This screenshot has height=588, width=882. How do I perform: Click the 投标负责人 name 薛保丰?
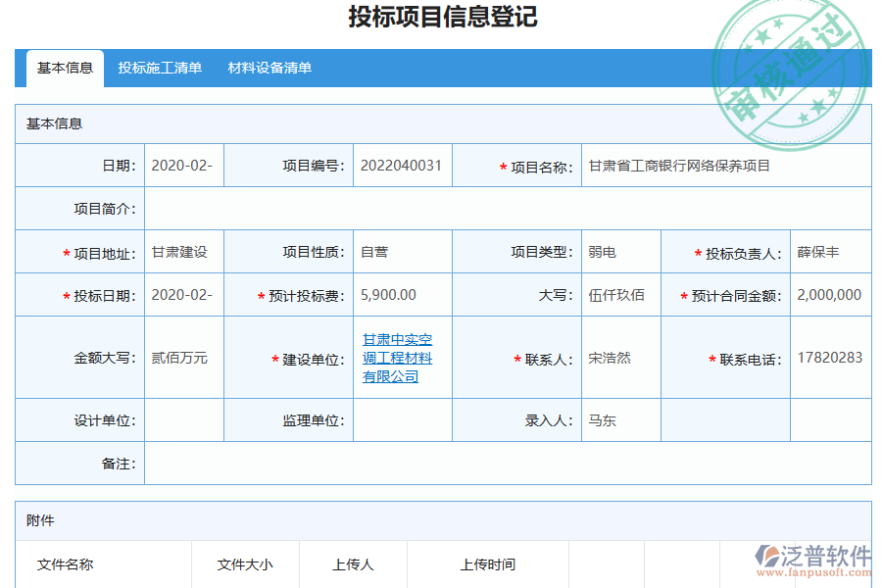coord(820,251)
